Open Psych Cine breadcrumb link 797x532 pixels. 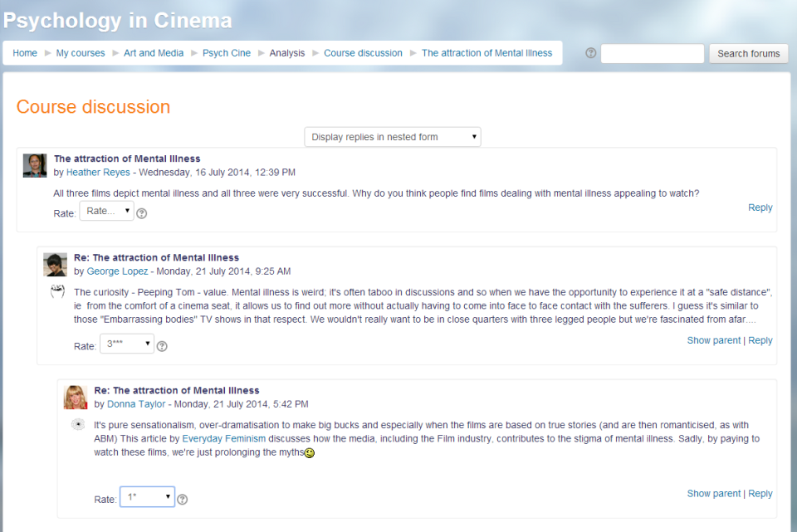226,53
